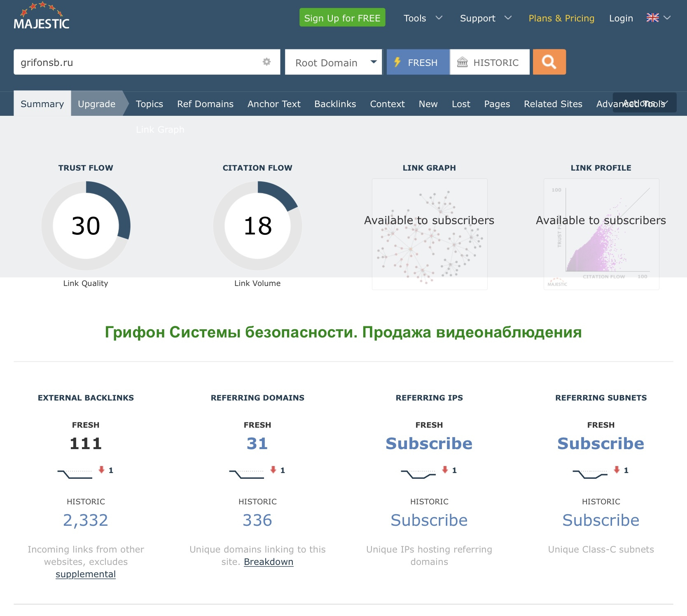Image resolution: width=687 pixels, height=616 pixels.
Task: Click the Trust Flow 30 gauge
Action: coord(86,225)
